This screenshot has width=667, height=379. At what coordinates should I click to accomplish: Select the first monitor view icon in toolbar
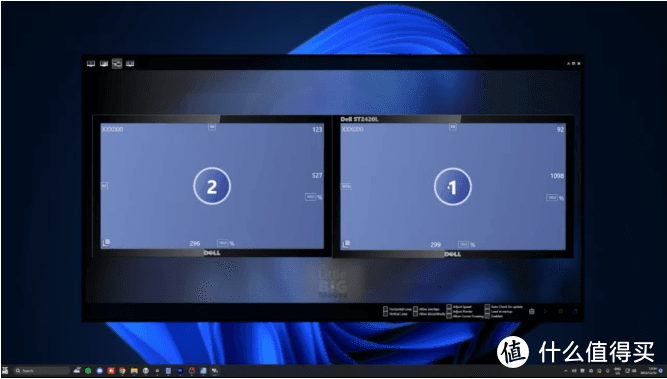(91, 63)
